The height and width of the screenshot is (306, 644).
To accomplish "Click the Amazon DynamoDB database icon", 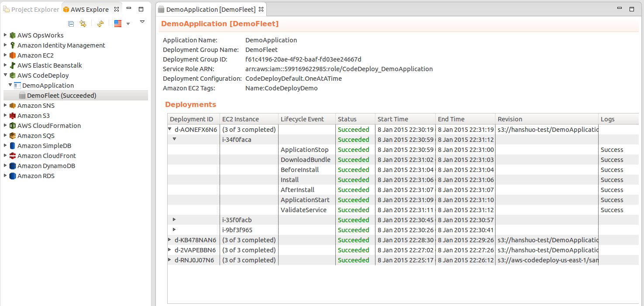I will (x=13, y=166).
